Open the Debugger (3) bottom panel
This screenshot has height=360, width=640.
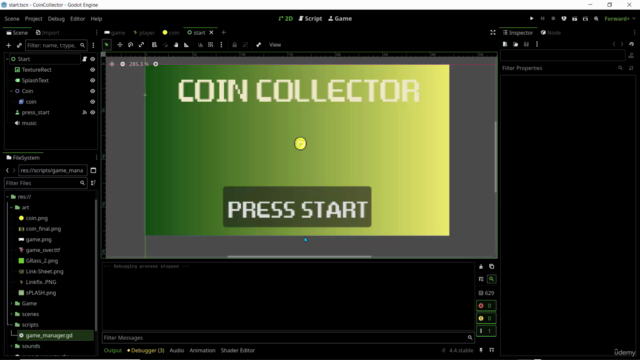146,351
